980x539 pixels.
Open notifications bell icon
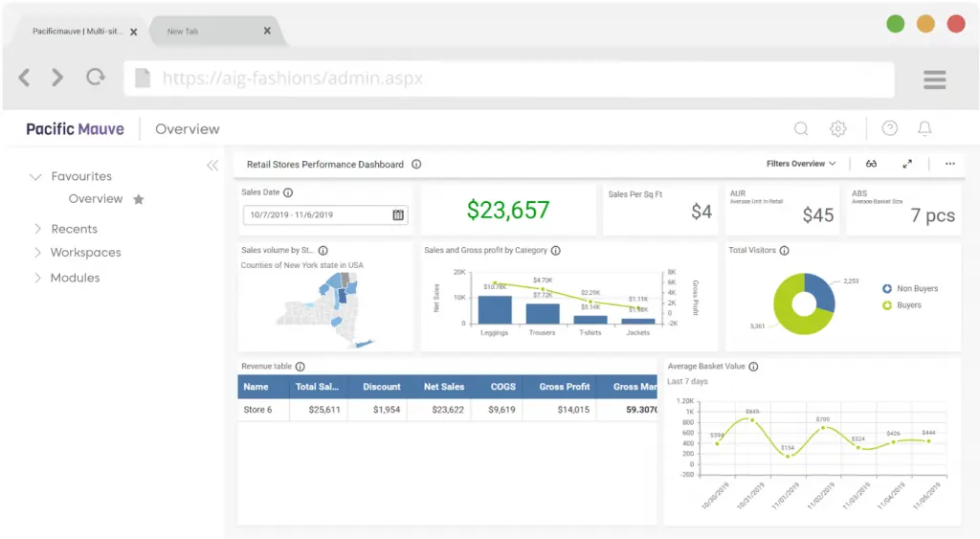click(x=924, y=128)
